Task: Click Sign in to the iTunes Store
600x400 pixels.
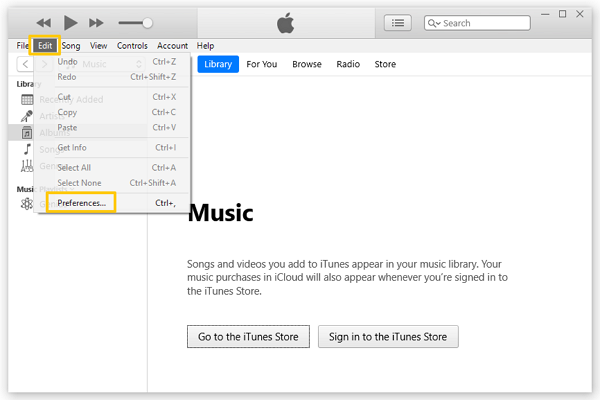Action: point(388,336)
